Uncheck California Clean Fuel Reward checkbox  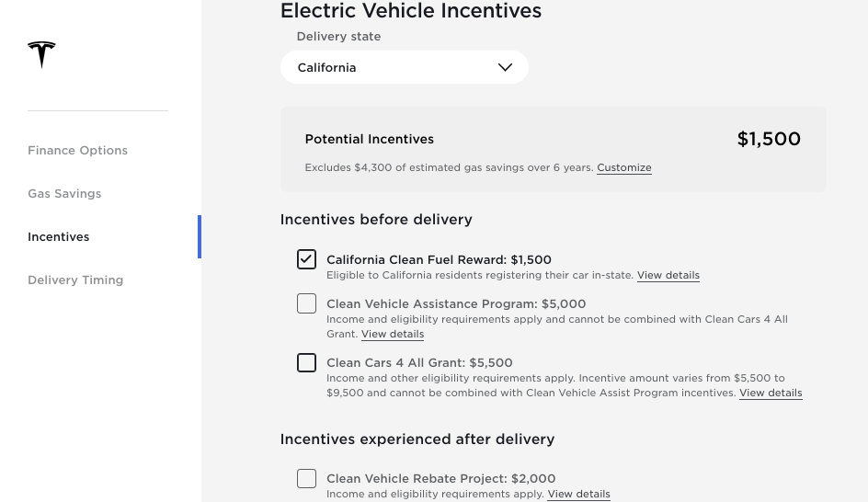(306, 259)
